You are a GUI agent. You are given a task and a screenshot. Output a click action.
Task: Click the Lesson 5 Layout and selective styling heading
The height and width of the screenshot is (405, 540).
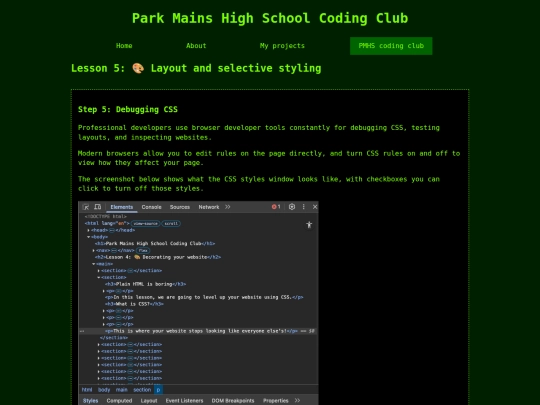point(196,68)
